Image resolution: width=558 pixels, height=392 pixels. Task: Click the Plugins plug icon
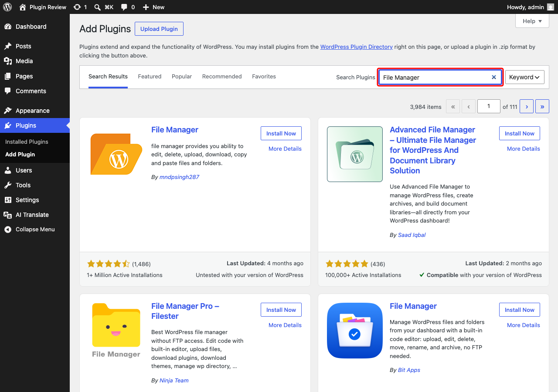[x=8, y=125]
